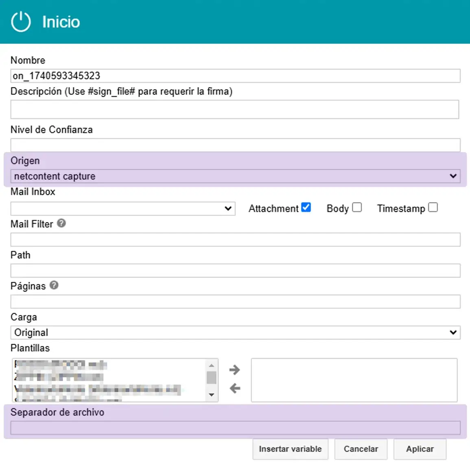Cancel the form with the Cancelar button
This screenshot has width=470, height=476.
click(x=361, y=449)
